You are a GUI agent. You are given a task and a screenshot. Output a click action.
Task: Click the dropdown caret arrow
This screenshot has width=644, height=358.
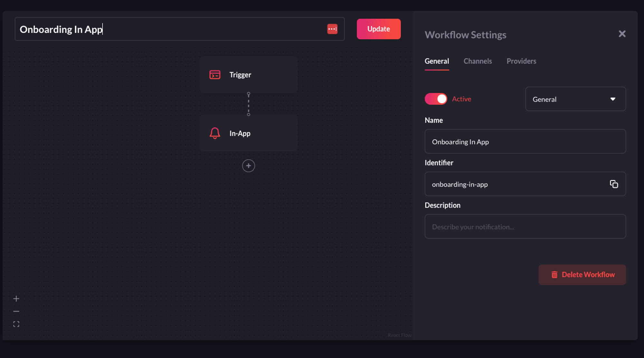(x=613, y=99)
